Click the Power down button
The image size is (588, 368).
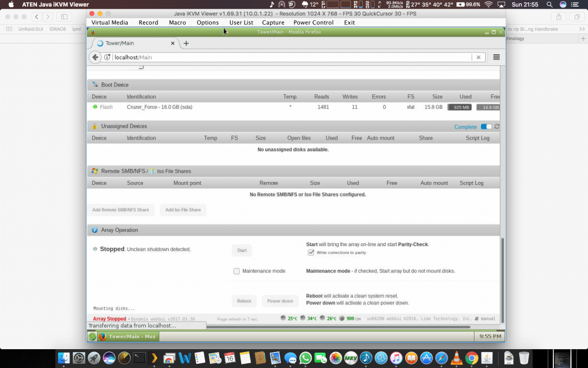coord(280,301)
